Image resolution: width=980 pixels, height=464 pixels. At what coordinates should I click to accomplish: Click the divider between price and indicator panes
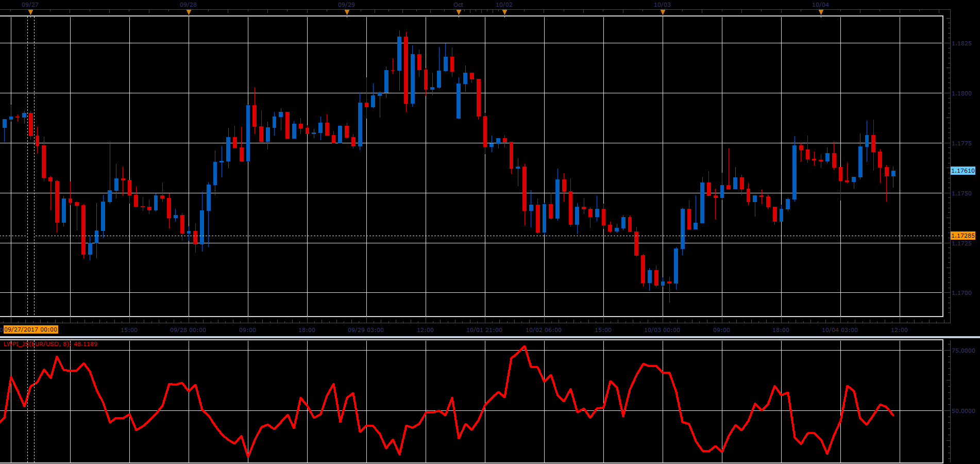[490, 337]
